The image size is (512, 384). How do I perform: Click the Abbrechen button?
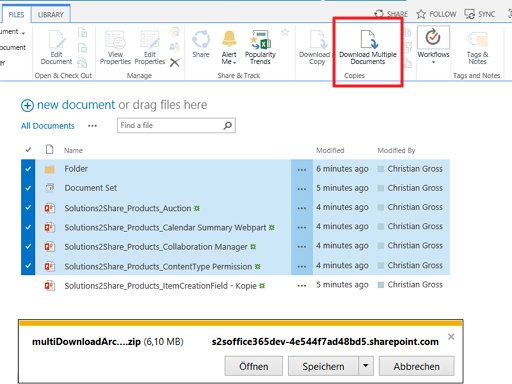[x=417, y=366]
